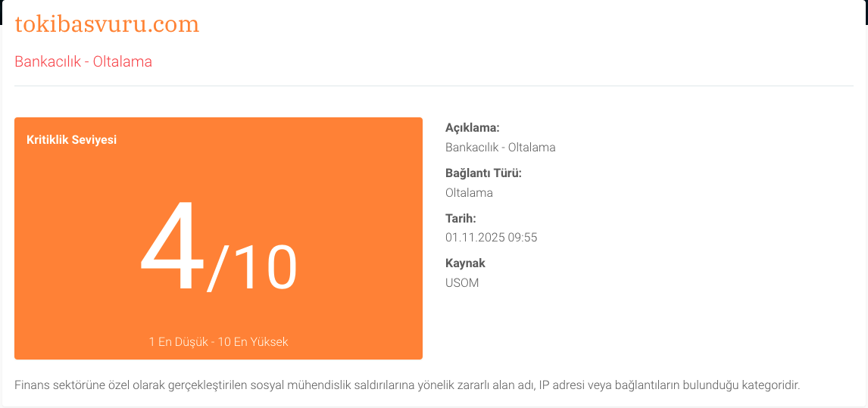Click the 1 En Düşük - 10 En Yüksek legend
The height and width of the screenshot is (408, 868).
[x=219, y=341]
